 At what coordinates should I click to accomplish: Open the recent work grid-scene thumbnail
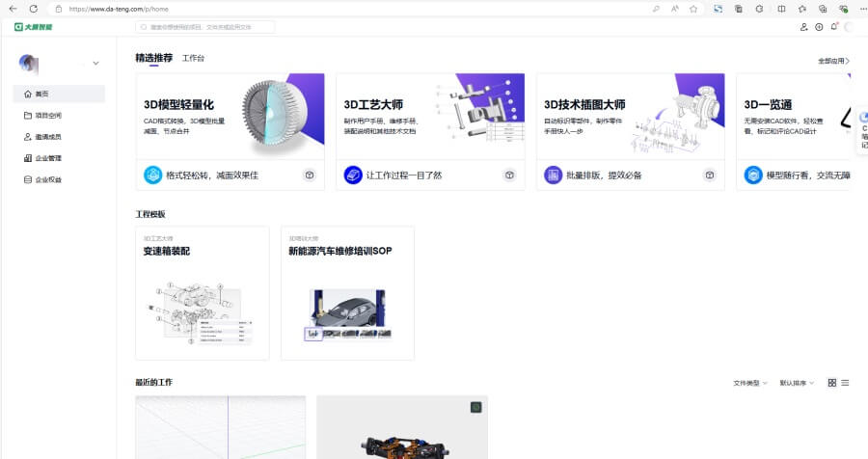tap(220, 427)
